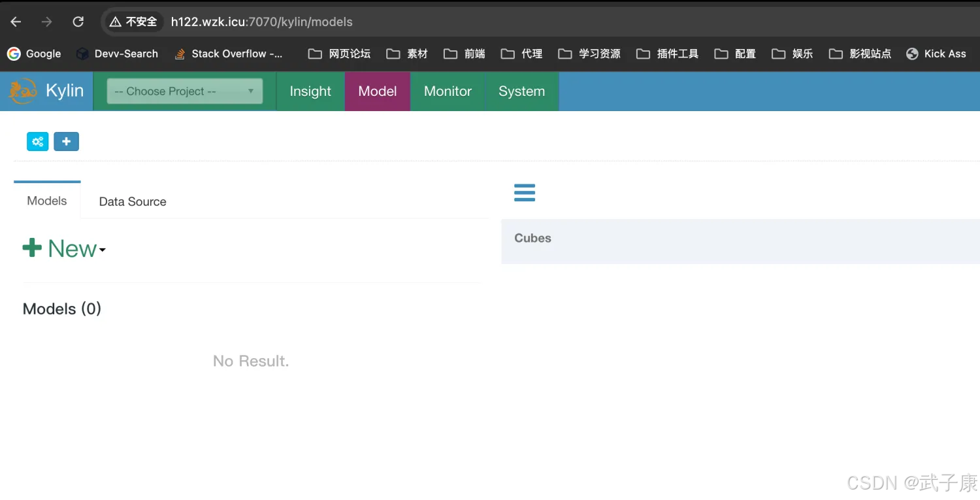Switch to the Models tab
980x500 pixels.
pyautogui.click(x=47, y=201)
